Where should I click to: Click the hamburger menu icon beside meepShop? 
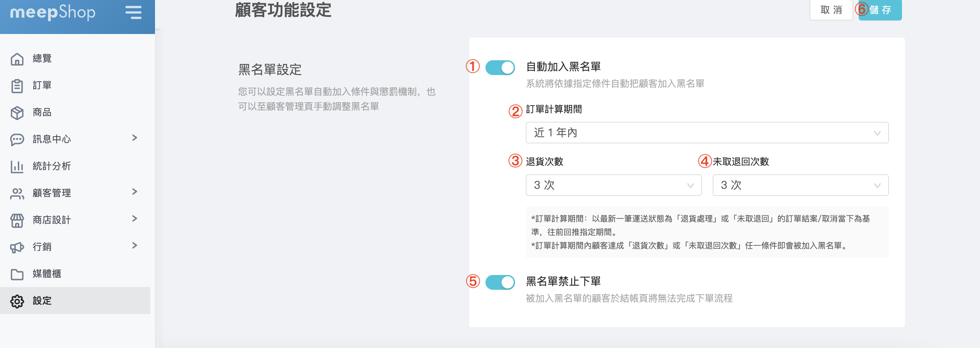pyautogui.click(x=133, y=12)
